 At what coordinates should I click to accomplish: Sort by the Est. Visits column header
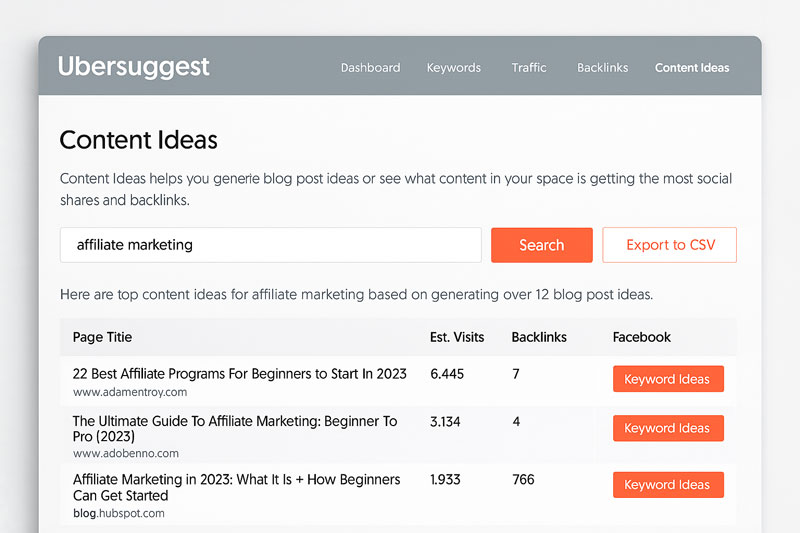point(457,337)
